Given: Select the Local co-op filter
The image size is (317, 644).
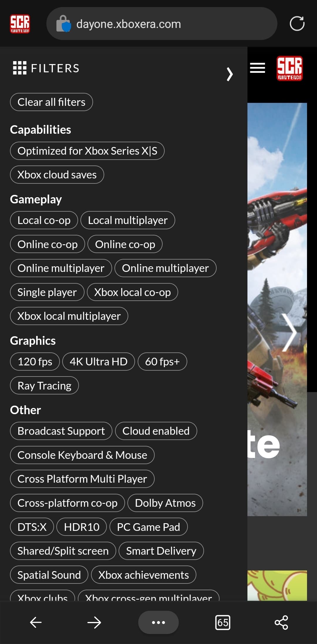Looking at the screenshot, I should point(44,220).
